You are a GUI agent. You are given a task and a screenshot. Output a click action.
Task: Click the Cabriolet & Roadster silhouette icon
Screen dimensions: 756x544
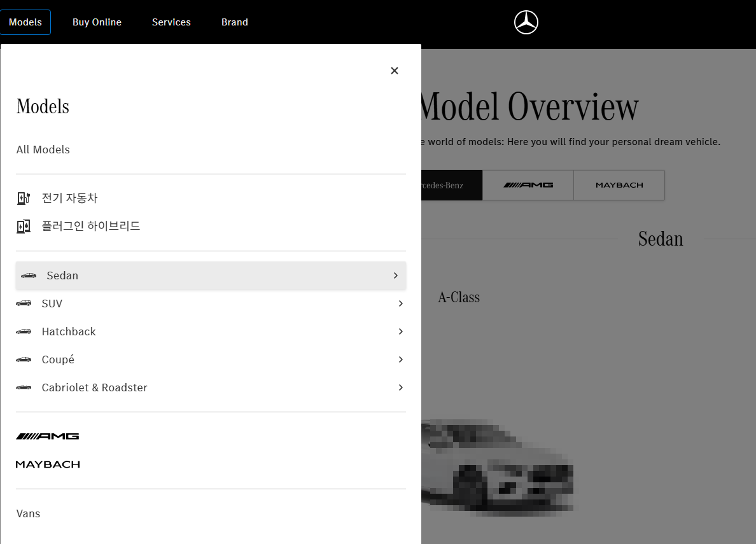(x=24, y=387)
